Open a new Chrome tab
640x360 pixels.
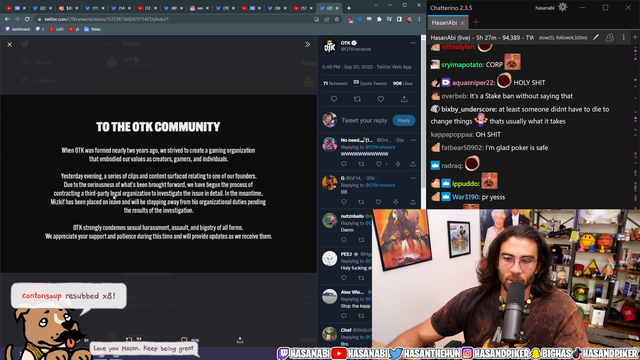pos(349,8)
